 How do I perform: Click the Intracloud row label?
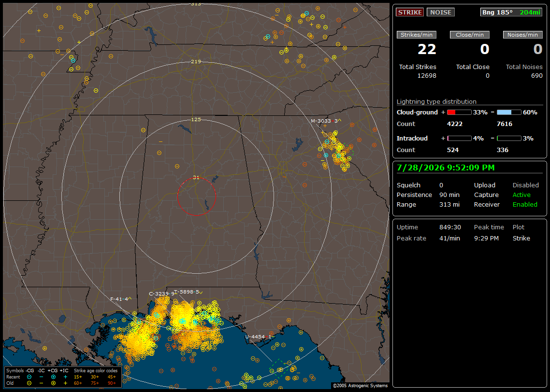(412, 139)
